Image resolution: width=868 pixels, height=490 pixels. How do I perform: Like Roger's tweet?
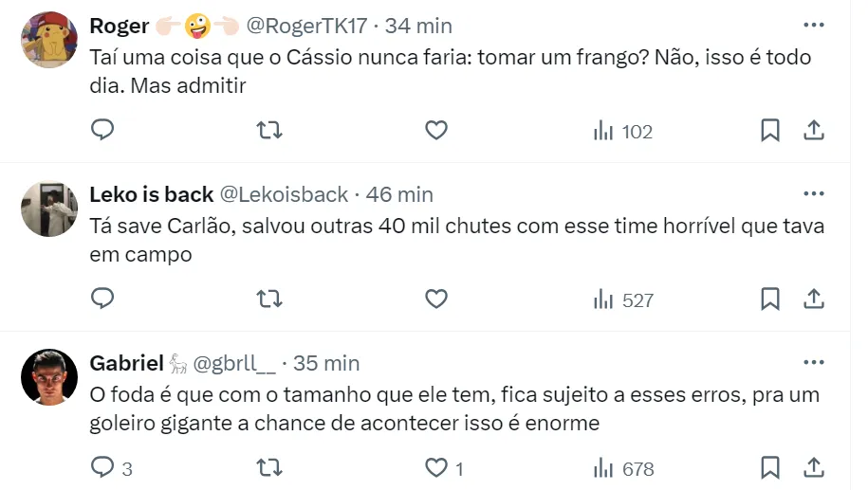pos(436,131)
